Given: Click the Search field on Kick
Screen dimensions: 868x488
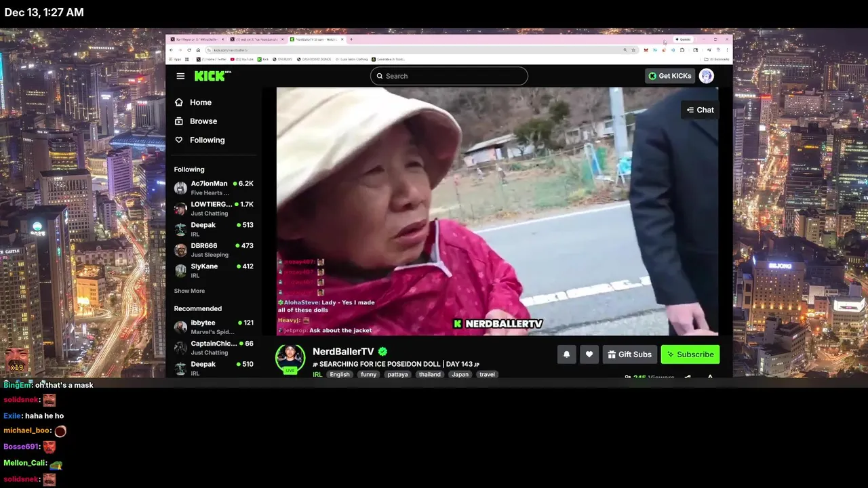Looking at the screenshot, I should coord(449,76).
